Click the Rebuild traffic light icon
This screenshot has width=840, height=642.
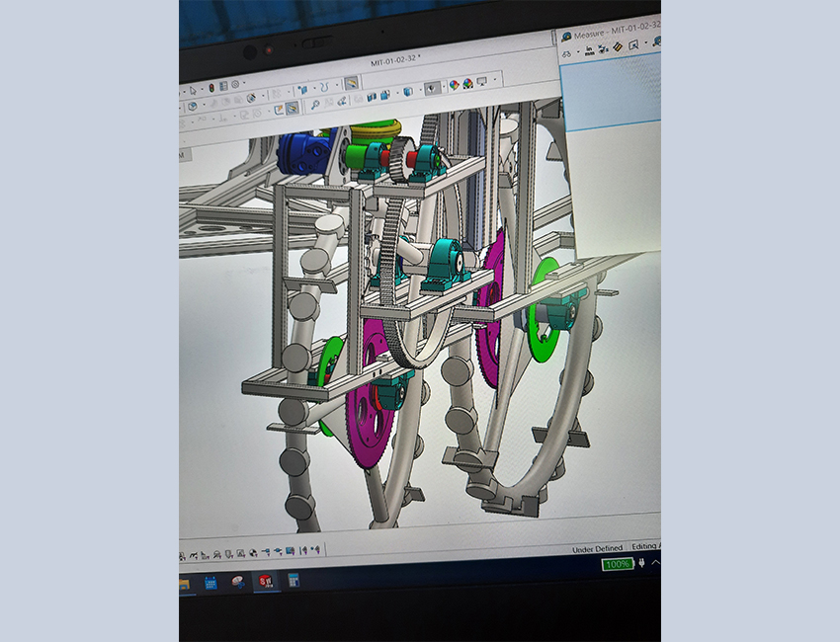coord(210,87)
